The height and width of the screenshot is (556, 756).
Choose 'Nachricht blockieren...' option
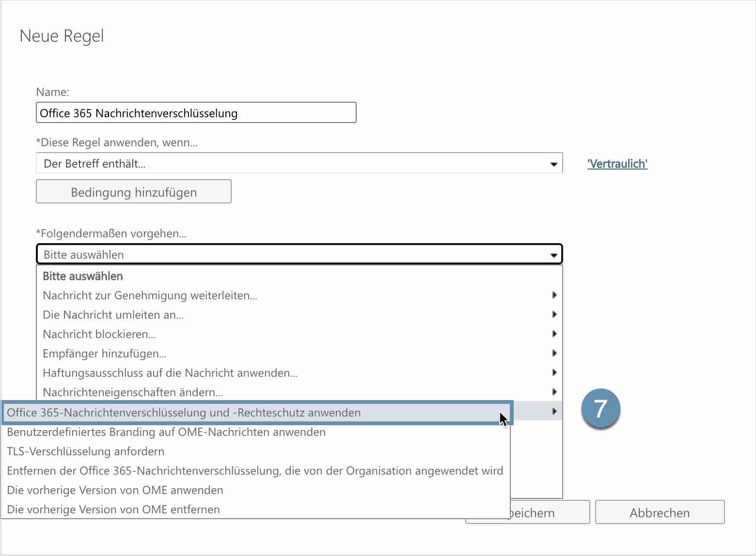pyautogui.click(x=299, y=334)
